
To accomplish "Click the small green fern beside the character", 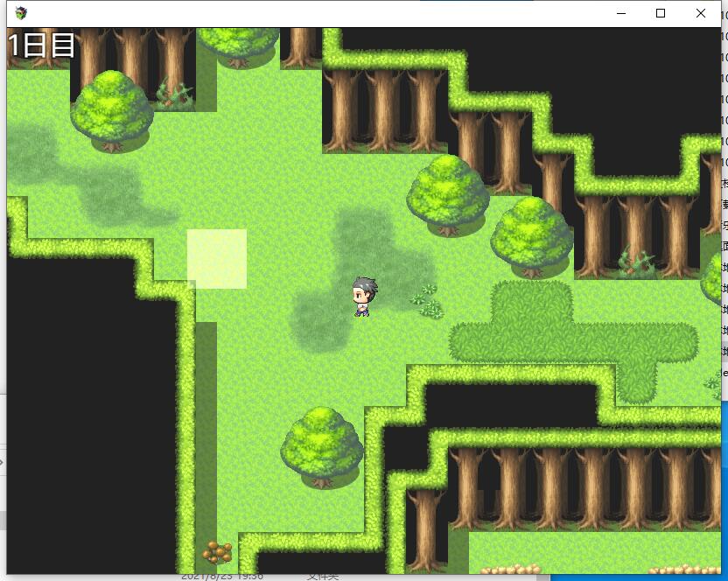I will 428,301.
